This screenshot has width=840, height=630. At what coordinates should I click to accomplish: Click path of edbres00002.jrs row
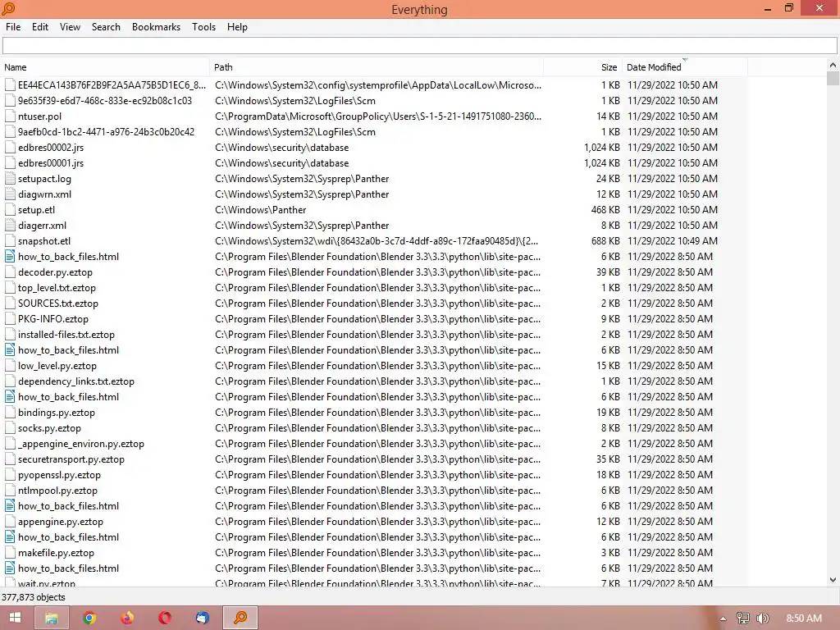coord(282,148)
